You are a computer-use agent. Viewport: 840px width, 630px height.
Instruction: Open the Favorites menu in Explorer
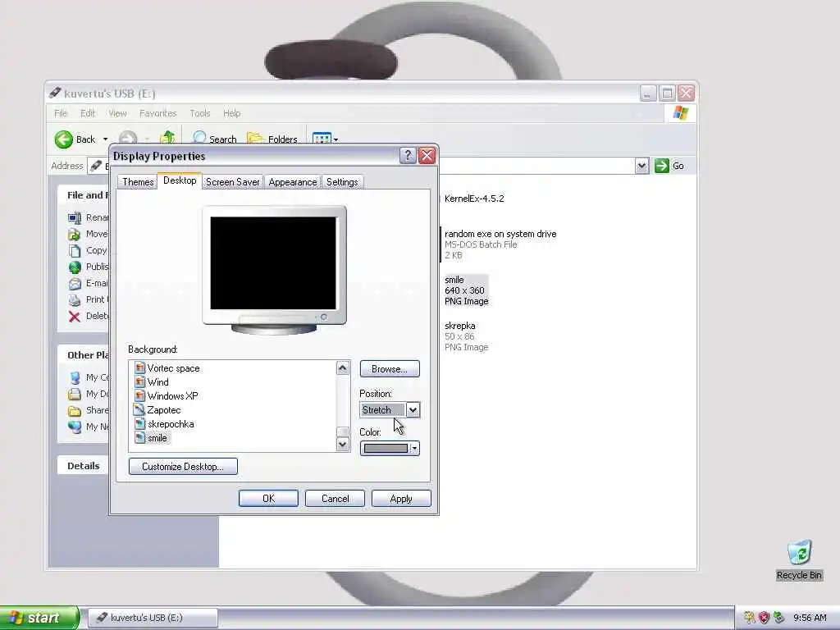coord(157,113)
